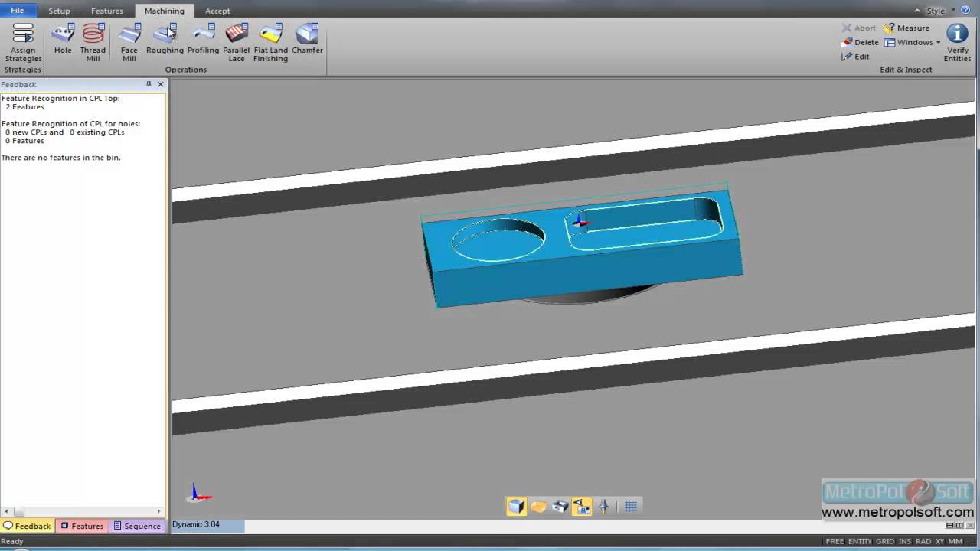Open the Features bottom tab

point(82,526)
